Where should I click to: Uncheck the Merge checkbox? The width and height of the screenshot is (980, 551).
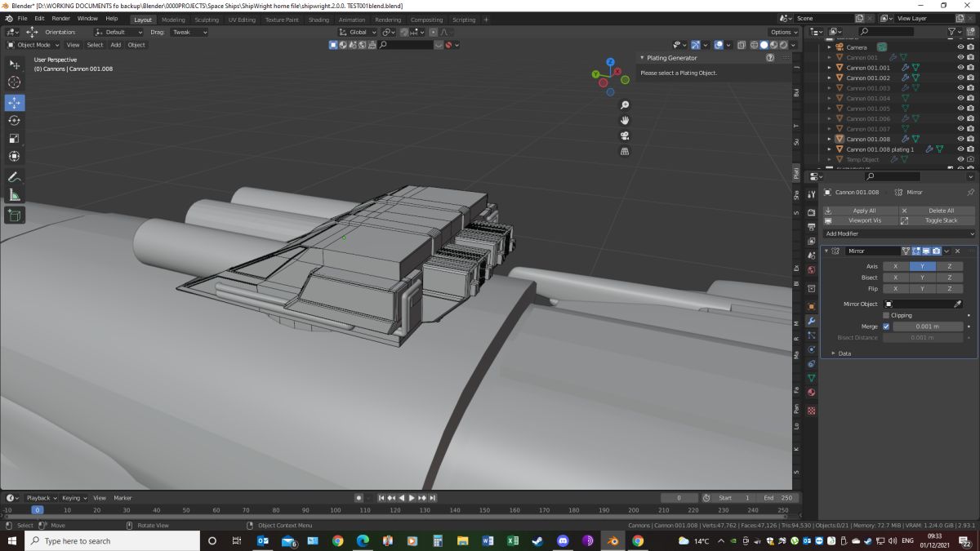(x=886, y=327)
